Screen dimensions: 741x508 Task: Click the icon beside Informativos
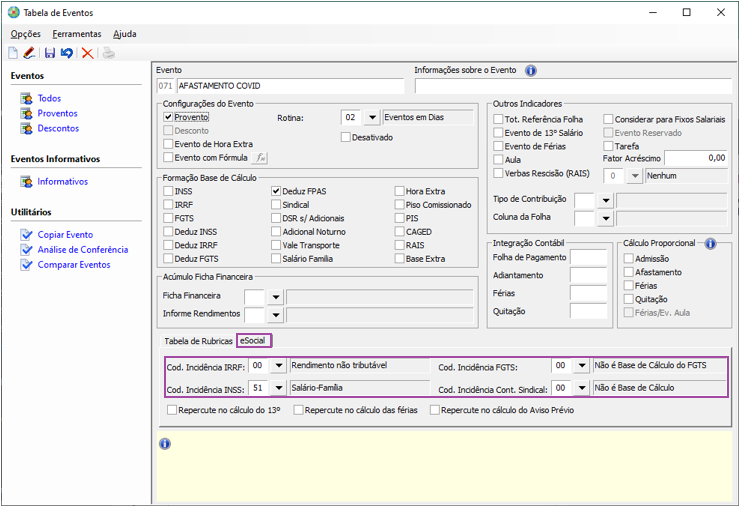(x=26, y=181)
